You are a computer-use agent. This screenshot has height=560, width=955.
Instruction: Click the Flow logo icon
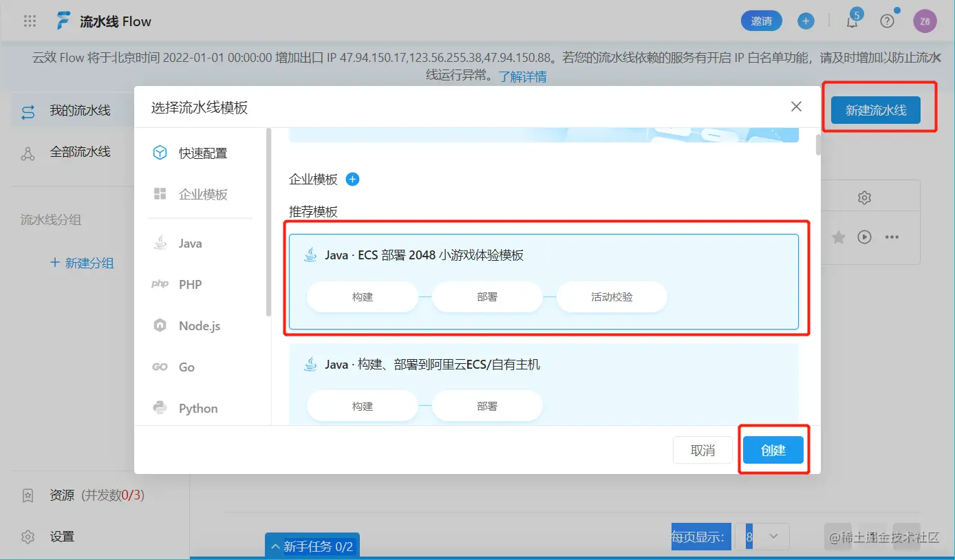click(x=63, y=21)
